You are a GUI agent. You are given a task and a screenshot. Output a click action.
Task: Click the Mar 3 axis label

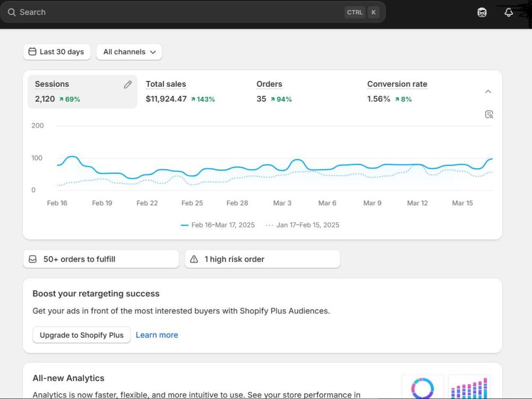tap(282, 203)
